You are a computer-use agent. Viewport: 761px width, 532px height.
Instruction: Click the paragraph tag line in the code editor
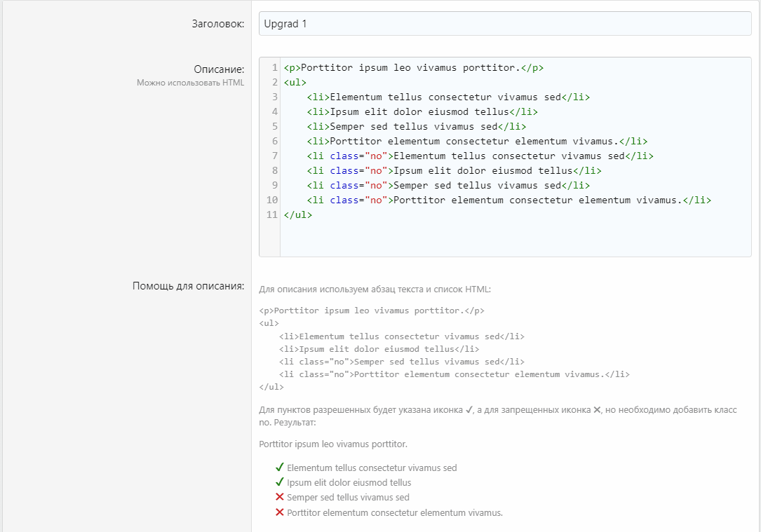(x=413, y=68)
